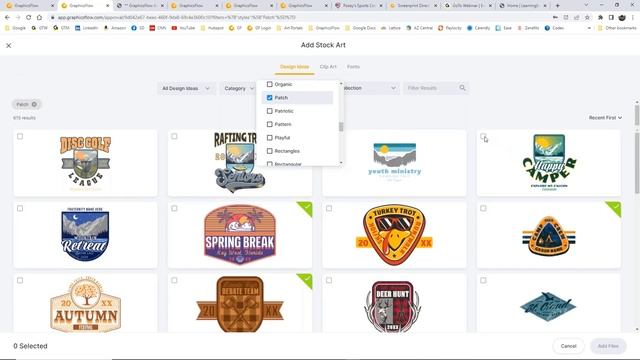Check the Playful style option
Viewport: 640px width, 360px height.
click(x=269, y=138)
